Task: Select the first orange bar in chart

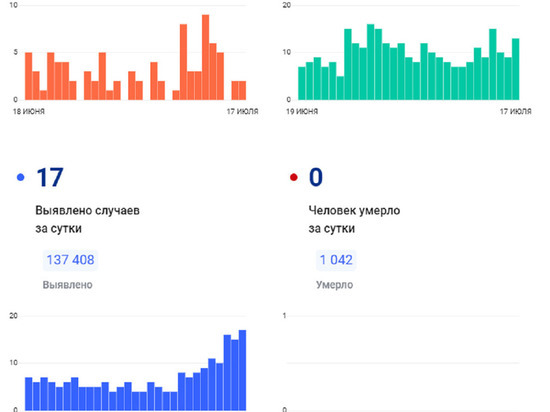Action: click(28, 76)
